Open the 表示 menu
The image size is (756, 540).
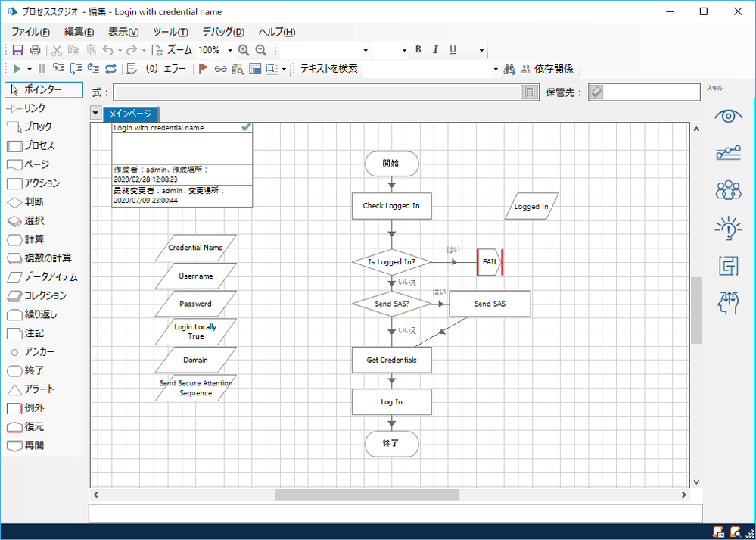pyautogui.click(x=123, y=33)
